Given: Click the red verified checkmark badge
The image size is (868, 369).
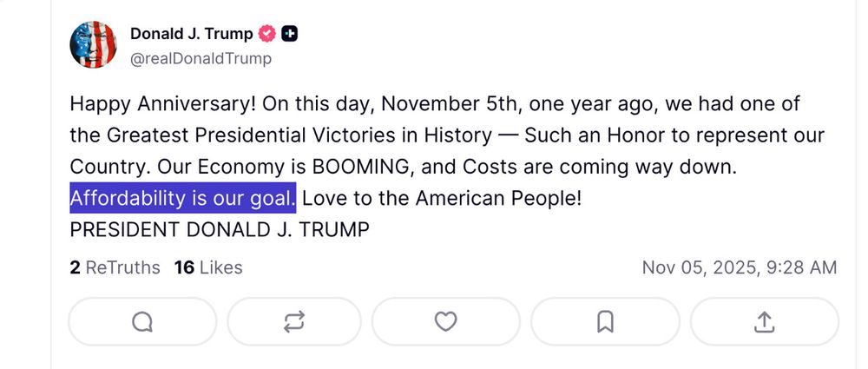Looking at the screenshot, I should point(267,34).
